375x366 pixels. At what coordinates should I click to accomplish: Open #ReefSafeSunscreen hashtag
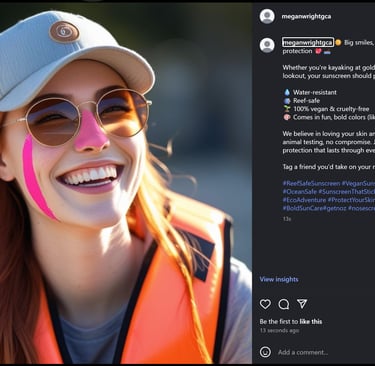click(311, 183)
